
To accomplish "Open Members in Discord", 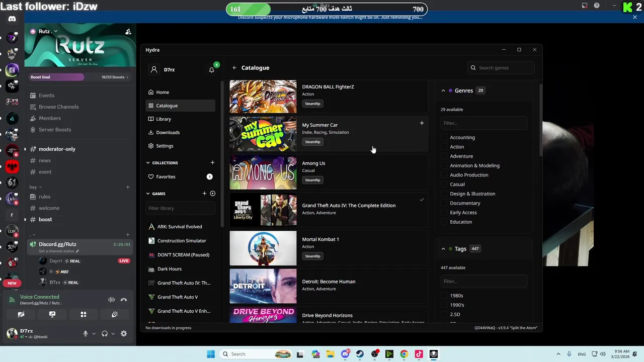I will 79,118.
